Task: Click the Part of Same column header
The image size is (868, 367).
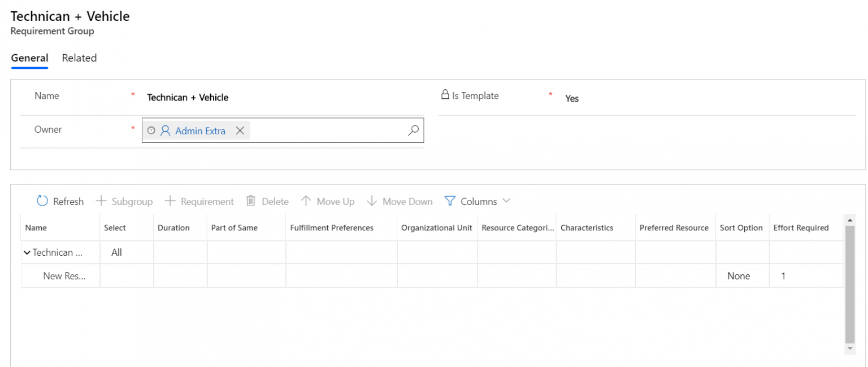Action: tap(246, 228)
